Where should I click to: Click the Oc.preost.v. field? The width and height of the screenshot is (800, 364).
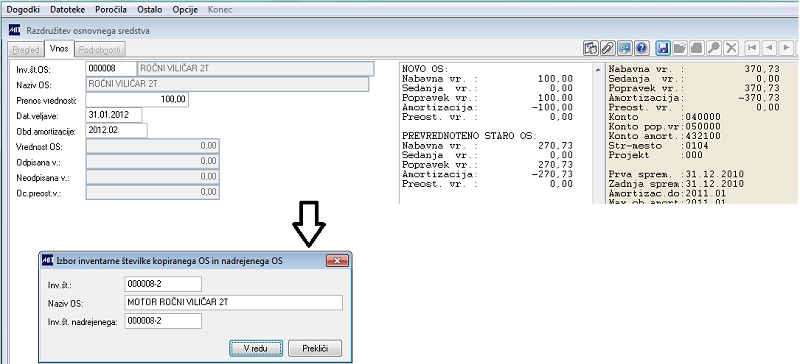153,192
